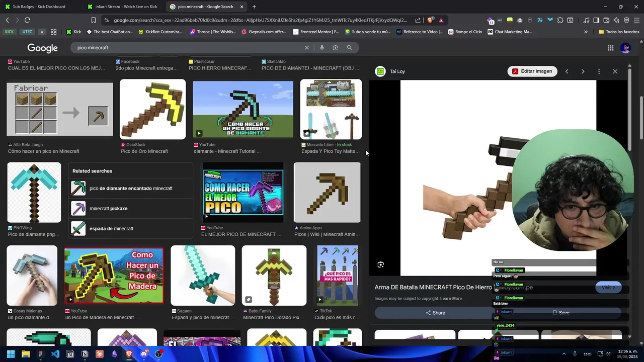
Task: Search by image with the Google Lens icon
Action: (x=336, y=48)
